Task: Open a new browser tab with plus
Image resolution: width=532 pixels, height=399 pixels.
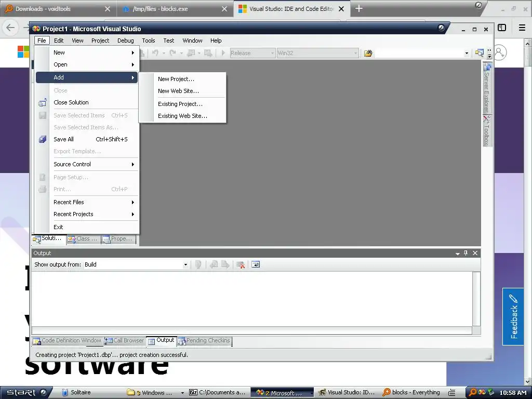Action: pos(358,9)
